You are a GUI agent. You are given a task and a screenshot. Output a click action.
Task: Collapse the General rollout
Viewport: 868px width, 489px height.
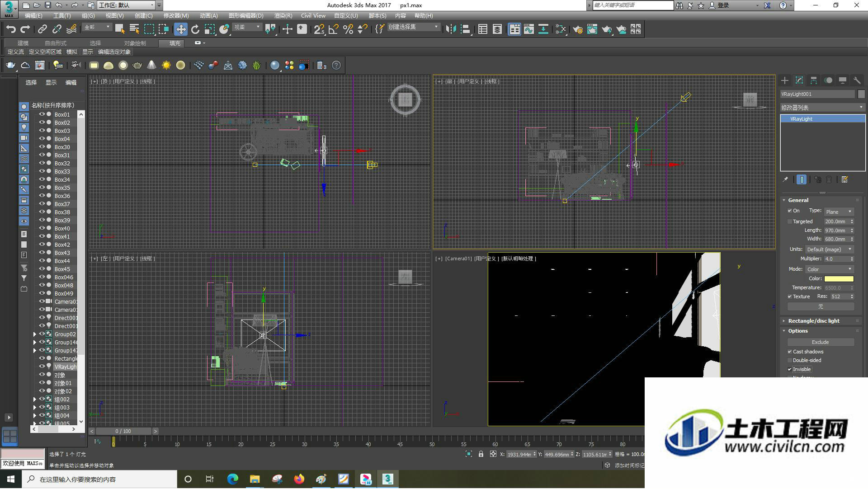(798, 200)
